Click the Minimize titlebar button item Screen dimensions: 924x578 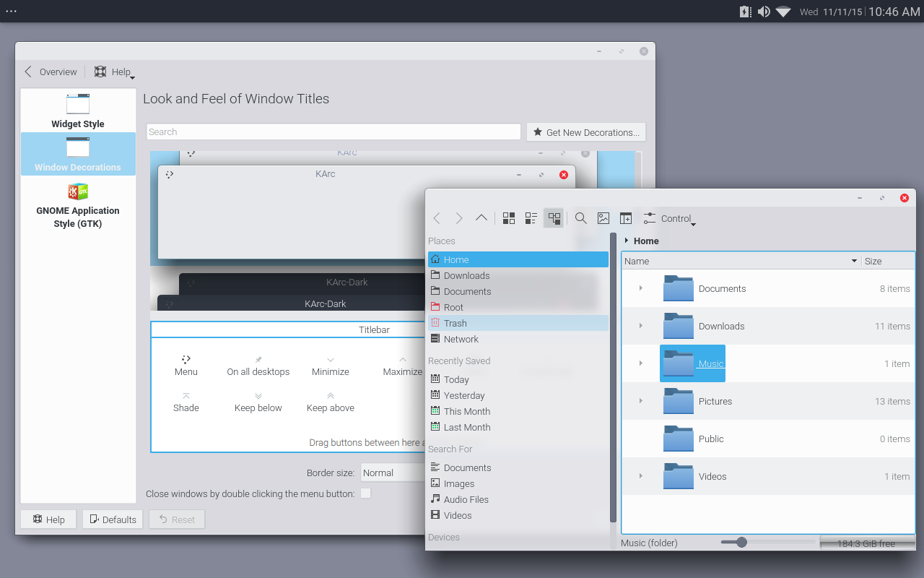(331, 366)
